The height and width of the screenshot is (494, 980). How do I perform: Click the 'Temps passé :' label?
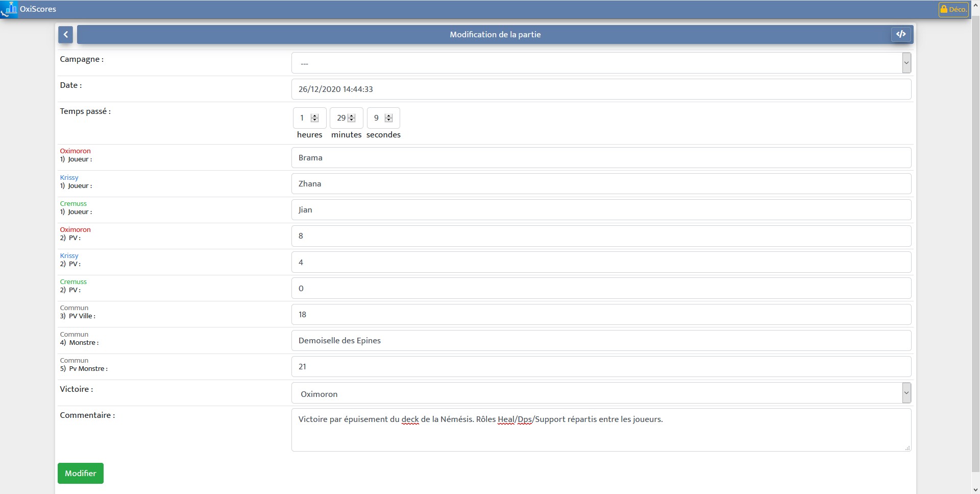[85, 111]
